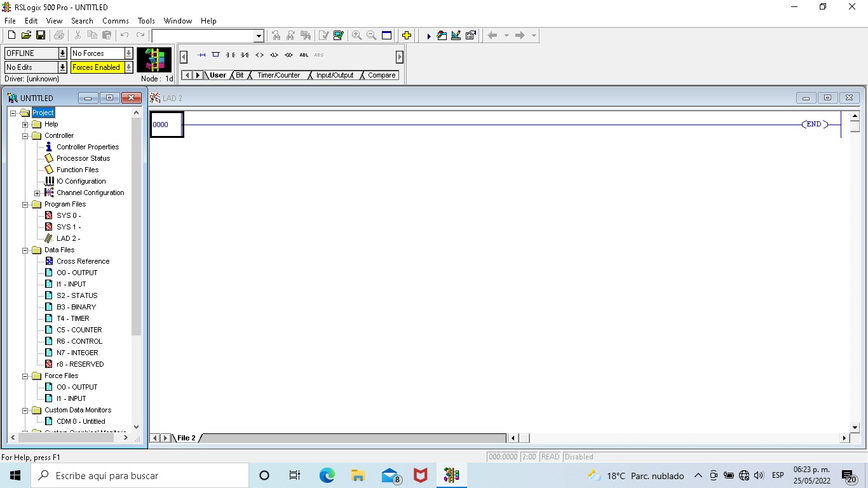Insert Examine If Closed (XIC) contact

[230, 55]
